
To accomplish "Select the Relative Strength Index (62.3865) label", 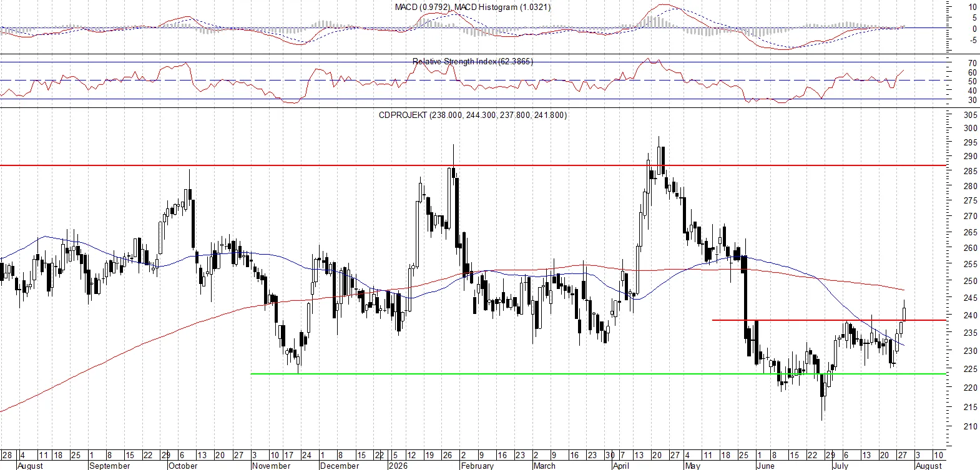I will point(473,61).
